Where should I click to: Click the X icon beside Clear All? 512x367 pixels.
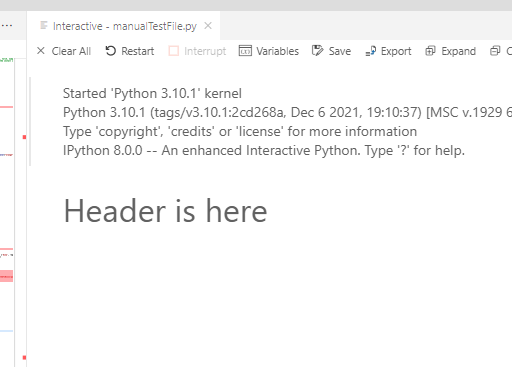pos(41,51)
